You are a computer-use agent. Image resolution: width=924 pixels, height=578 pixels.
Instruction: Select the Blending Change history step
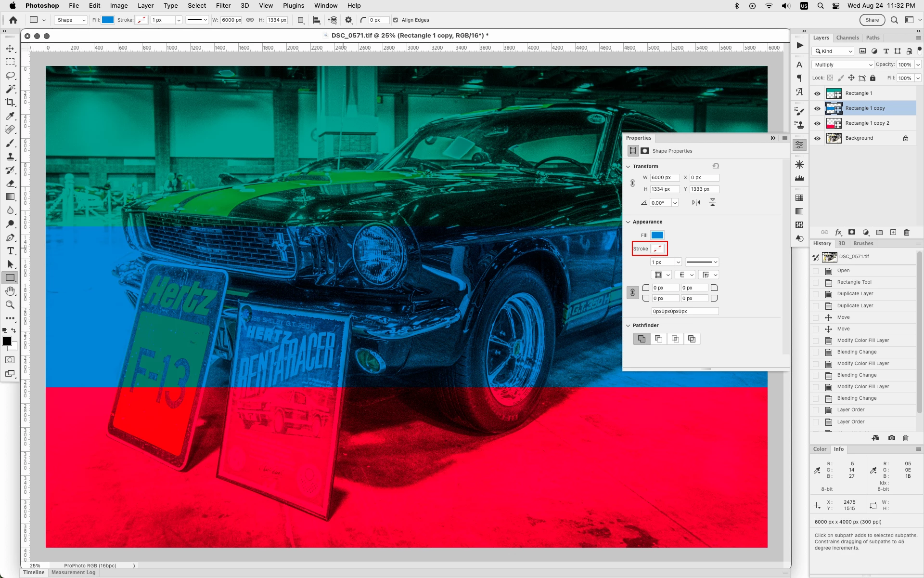click(857, 352)
